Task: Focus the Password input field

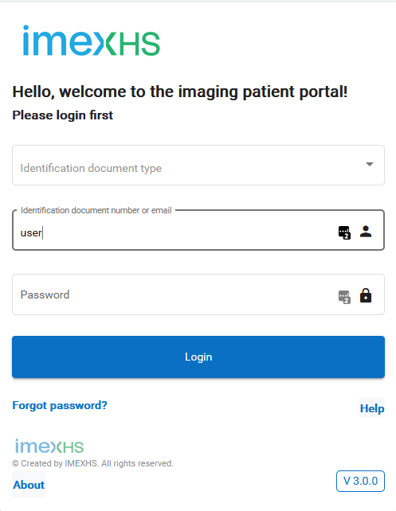Action: pos(198,295)
